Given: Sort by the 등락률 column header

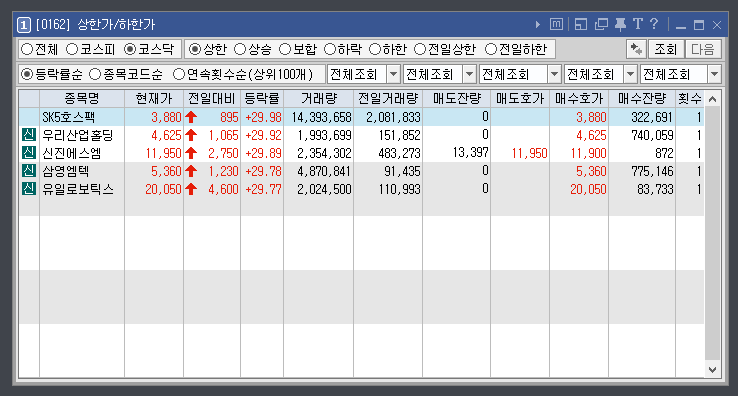Looking at the screenshot, I should [262, 98].
